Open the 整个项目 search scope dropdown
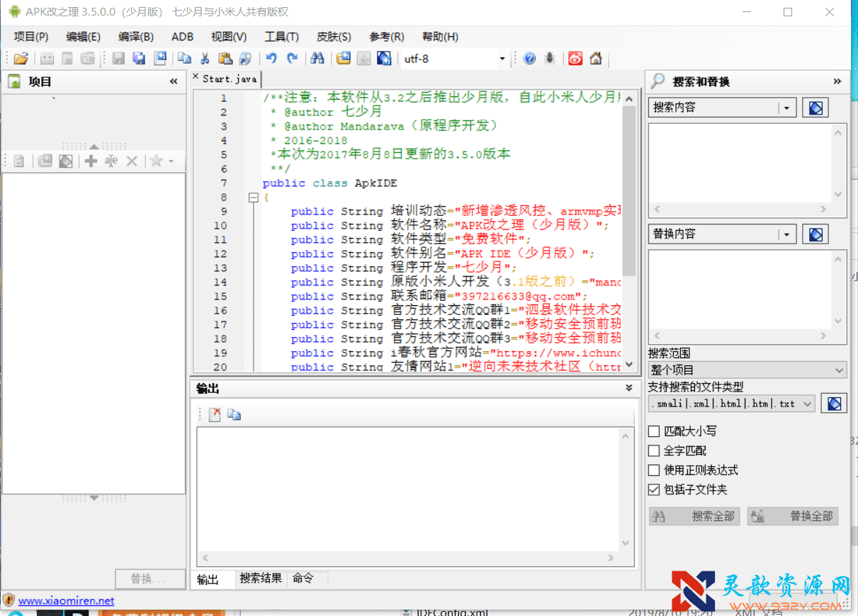This screenshot has width=858, height=616. tap(840, 370)
